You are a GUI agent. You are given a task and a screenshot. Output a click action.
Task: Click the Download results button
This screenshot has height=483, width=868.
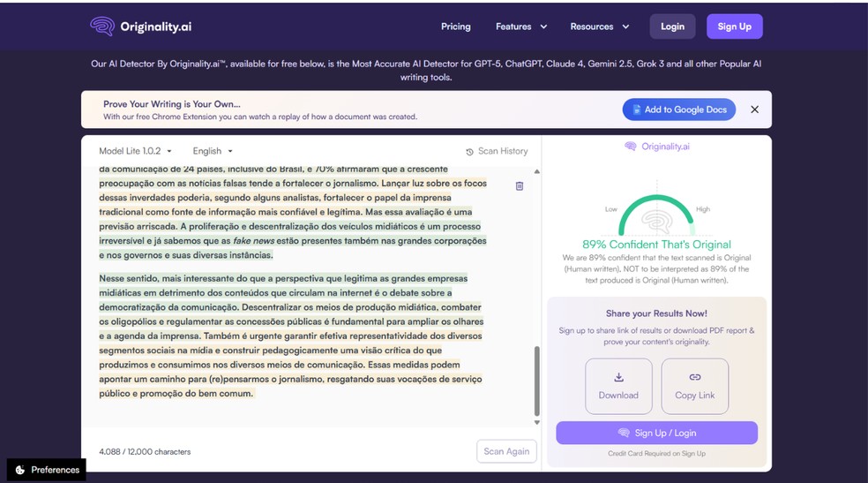618,386
